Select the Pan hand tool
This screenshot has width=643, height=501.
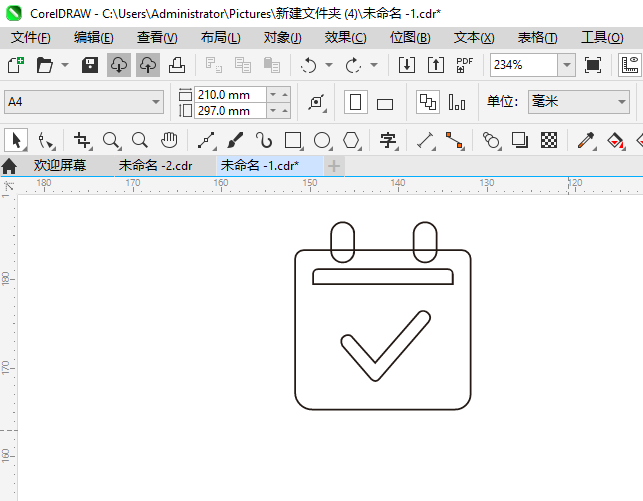pyautogui.click(x=169, y=141)
